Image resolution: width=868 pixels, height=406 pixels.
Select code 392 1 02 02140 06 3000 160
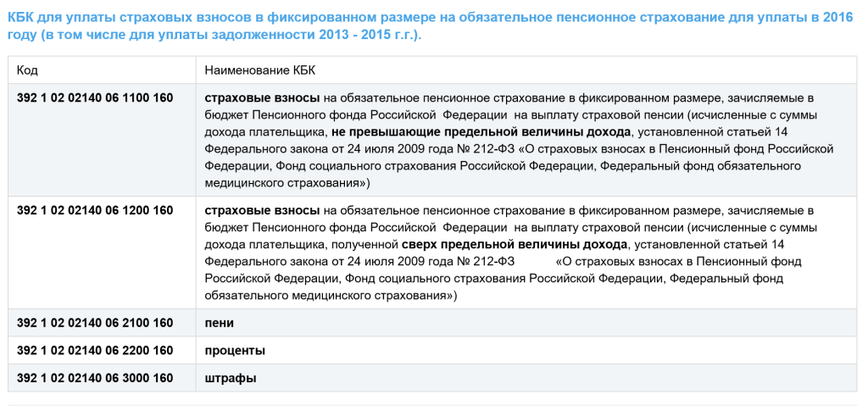point(95,378)
